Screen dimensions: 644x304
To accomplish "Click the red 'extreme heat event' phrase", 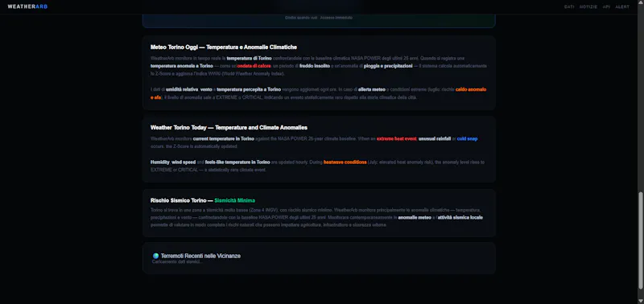I will click(396, 138).
